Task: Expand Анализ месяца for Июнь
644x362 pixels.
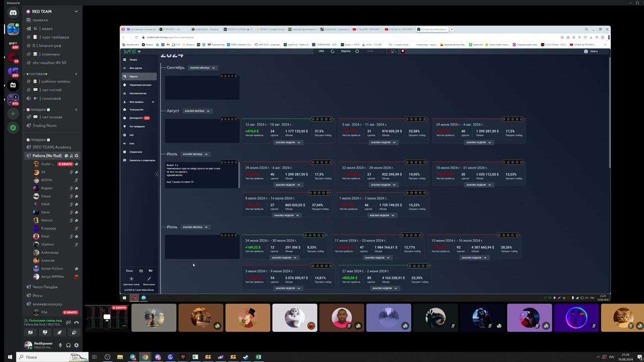Action: (x=195, y=227)
